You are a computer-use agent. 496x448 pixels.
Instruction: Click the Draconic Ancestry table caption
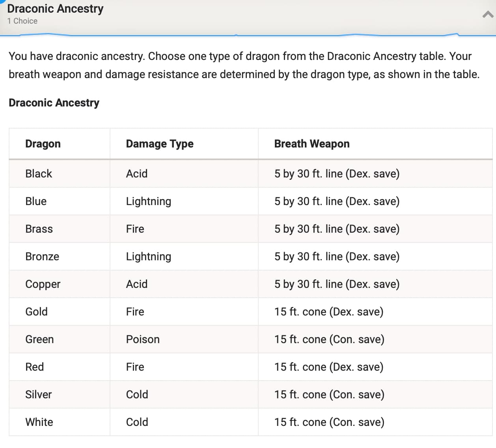click(x=54, y=103)
